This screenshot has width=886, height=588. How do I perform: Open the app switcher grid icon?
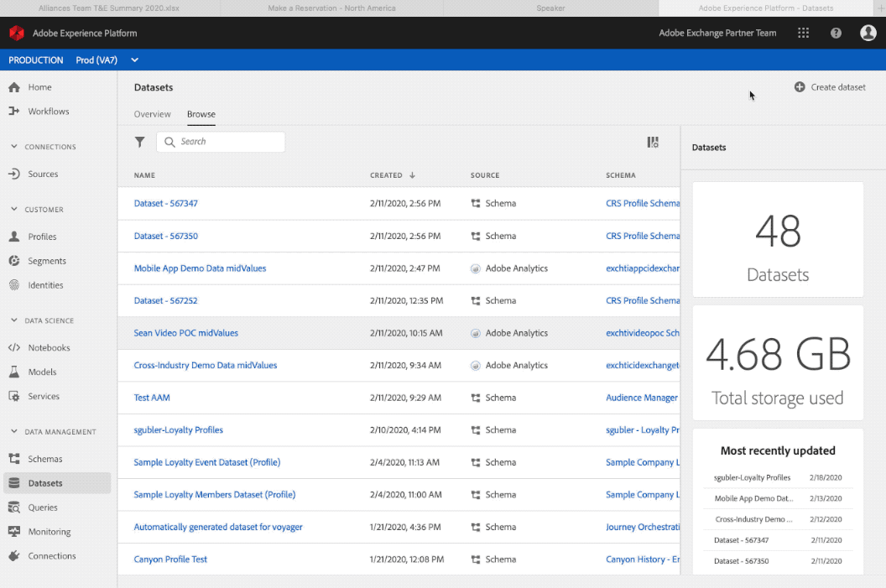pyautogui.click(x=803, y=33)
